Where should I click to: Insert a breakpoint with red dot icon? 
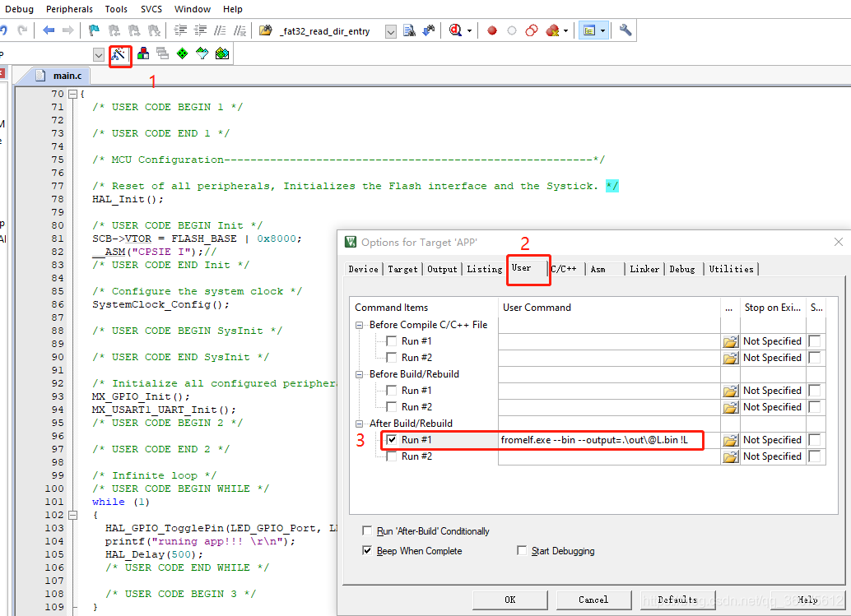492,31
